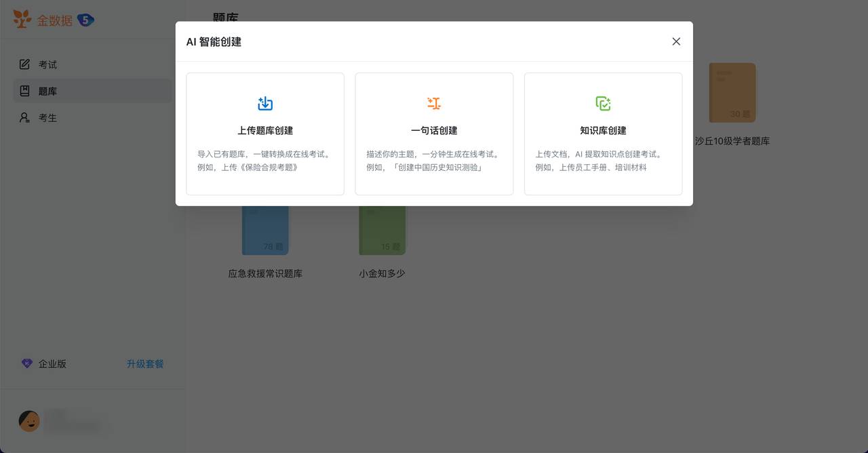Open 沙丘10级学者题库 question bank

click(x=732, y=93)
